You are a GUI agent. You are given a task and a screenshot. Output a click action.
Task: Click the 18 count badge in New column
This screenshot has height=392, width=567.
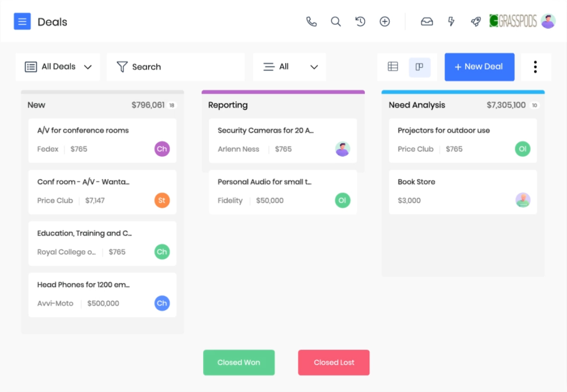[x=172, y=105]
